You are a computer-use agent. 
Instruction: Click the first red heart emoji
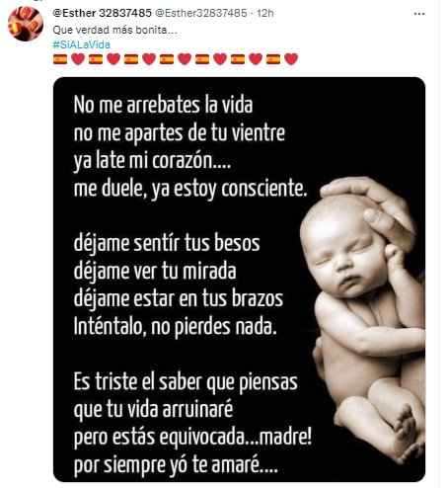(78, 59)
